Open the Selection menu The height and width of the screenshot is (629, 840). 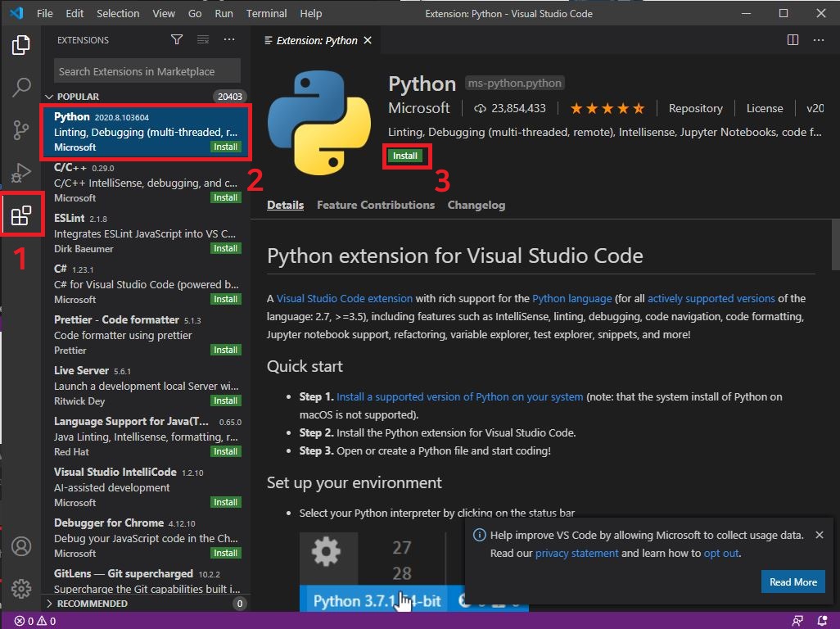(118, 13)
